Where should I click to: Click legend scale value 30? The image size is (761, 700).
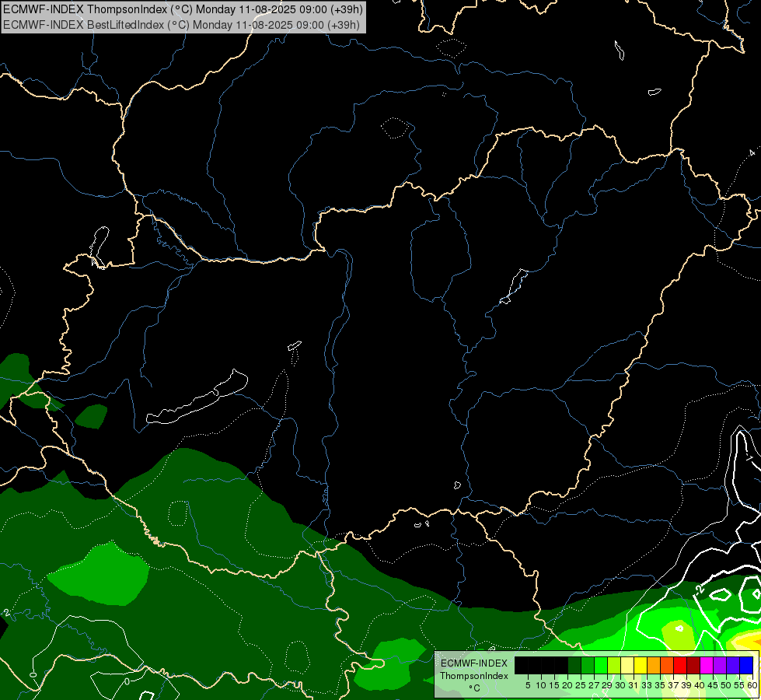pyautogui.click(x=620, y=685)
